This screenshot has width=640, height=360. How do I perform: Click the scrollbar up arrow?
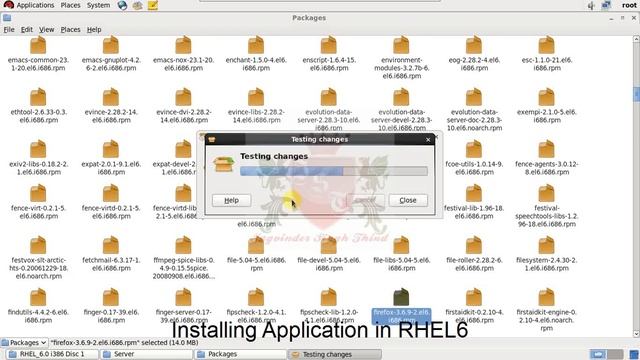pos(636,39)
